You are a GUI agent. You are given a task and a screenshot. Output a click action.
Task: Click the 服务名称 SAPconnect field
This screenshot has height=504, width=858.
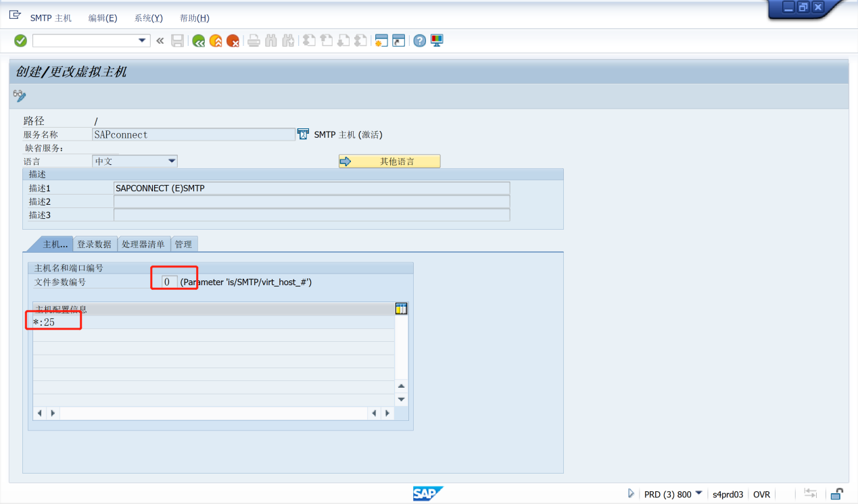(193, 134)
